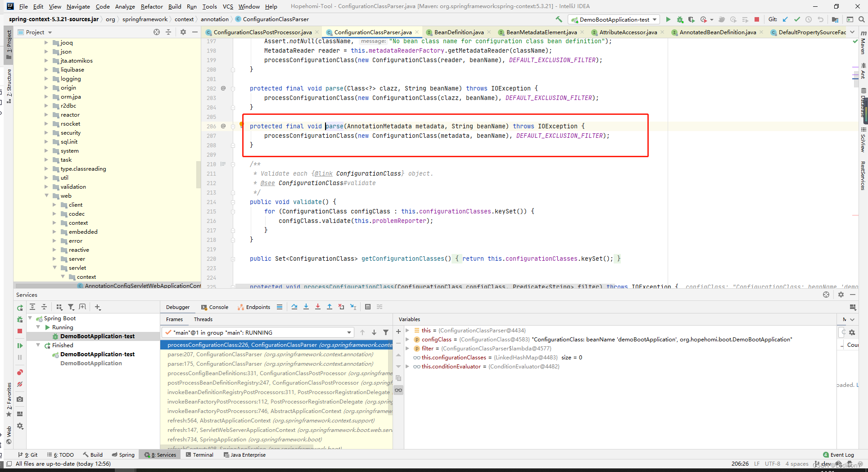Screen dimensions: 868x472
Task: Take a thread dump with camera icon
Action: coord(20,399)
